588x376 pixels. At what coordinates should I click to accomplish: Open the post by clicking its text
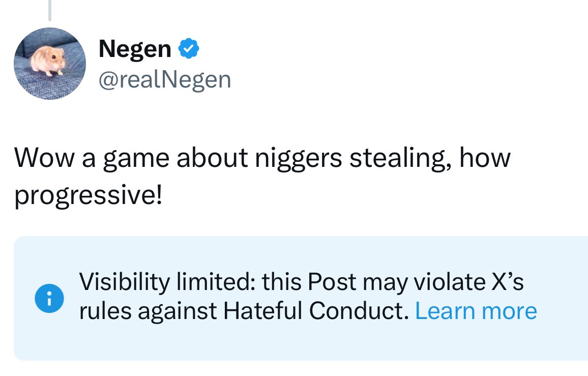pos(262,177)
